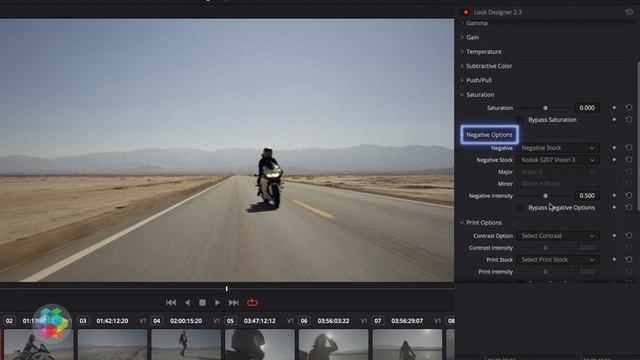The height and width of the screenshot is (360, 640).
Task: Select clip 05 thumbnail at 03:47:12:12
Action: [260, 345]
